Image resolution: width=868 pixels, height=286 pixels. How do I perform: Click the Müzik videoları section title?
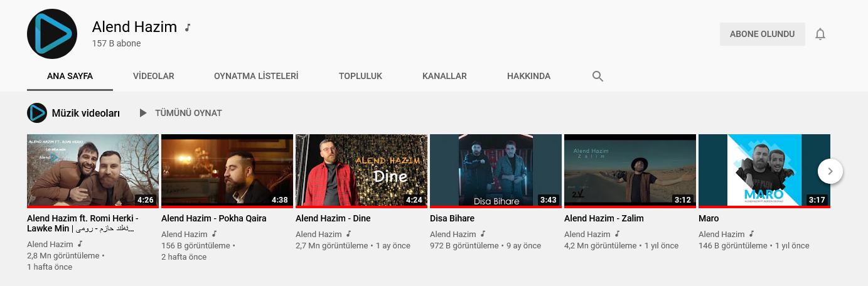tap(85, 113)
